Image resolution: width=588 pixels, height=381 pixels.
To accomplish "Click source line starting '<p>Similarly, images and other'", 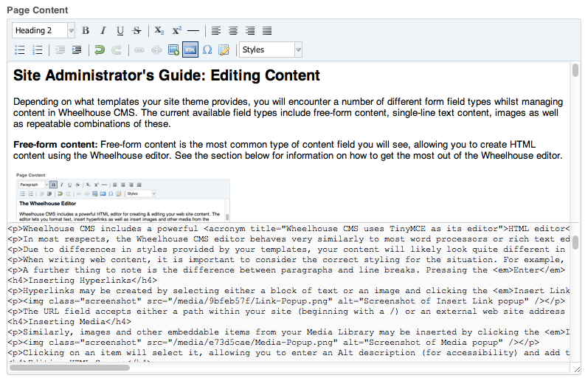I will click(x=288, y=332).
